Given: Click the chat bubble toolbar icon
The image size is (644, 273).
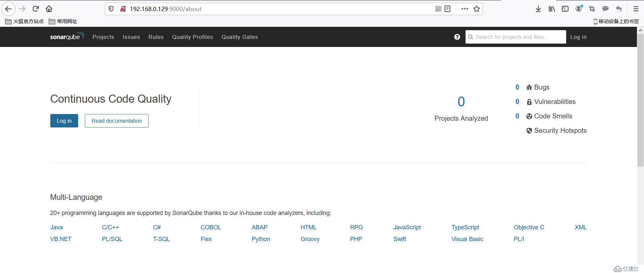Looking at the screenshot, I should [x=605, y=9].
